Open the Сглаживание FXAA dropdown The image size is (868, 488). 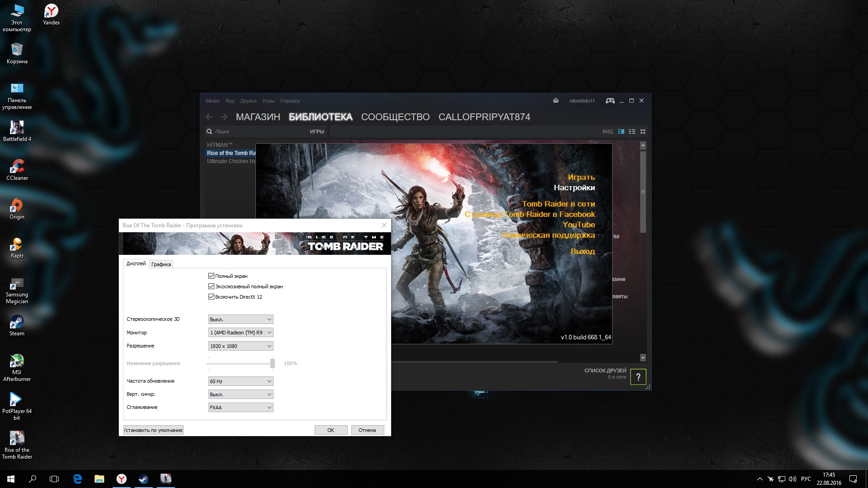click(241, 408)
